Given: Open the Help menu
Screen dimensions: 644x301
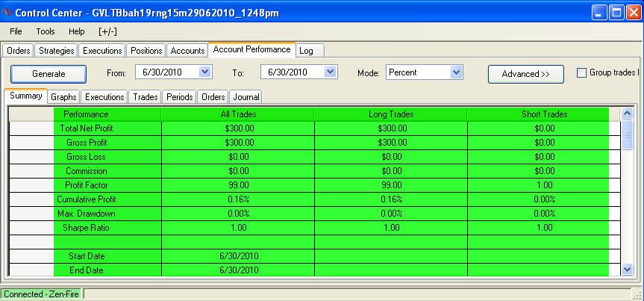Looking at the screenshot, I should click(76, 31).
